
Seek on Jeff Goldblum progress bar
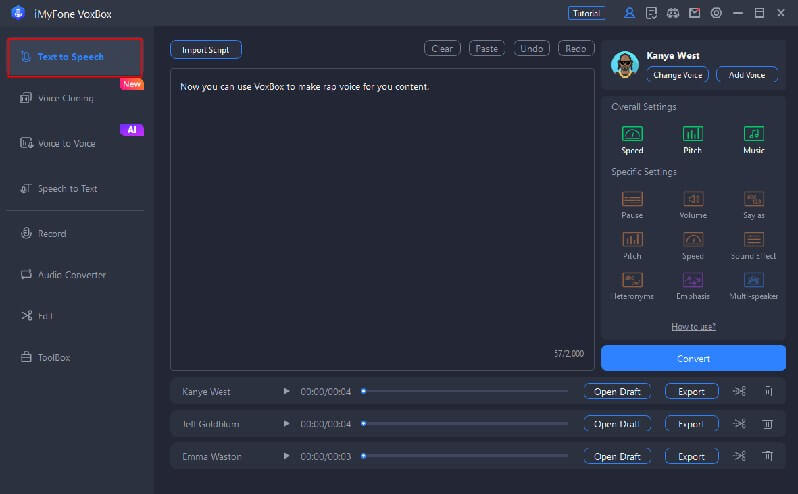[465, 423]
